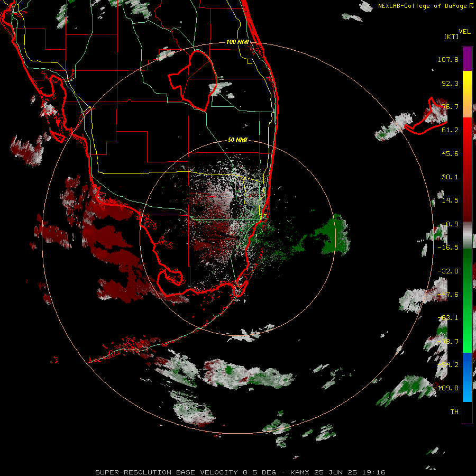Select the 14.5 legend value
Image resolution: width=476 pixels, height=476 pixels.
(450, 200)
